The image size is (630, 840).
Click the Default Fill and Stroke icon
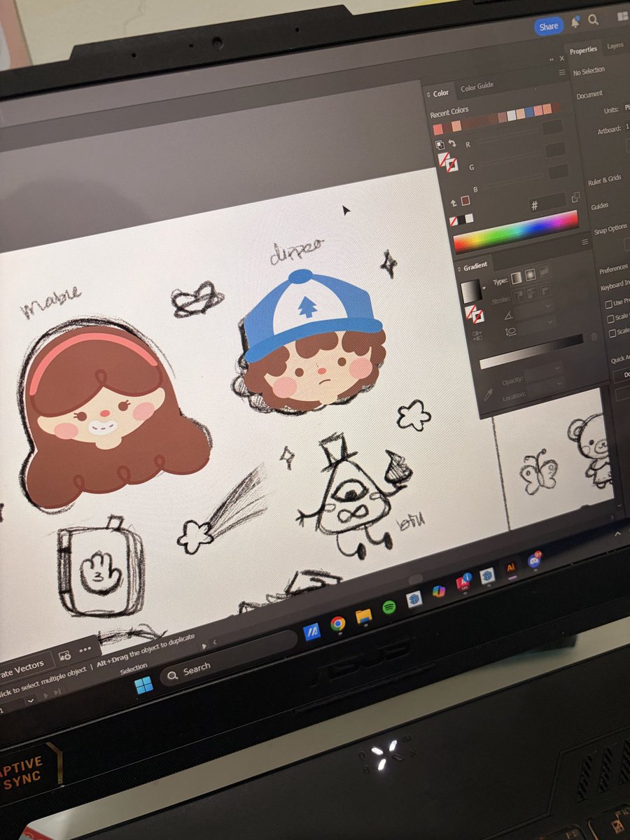pyautogui.click(x=440, y=145)
